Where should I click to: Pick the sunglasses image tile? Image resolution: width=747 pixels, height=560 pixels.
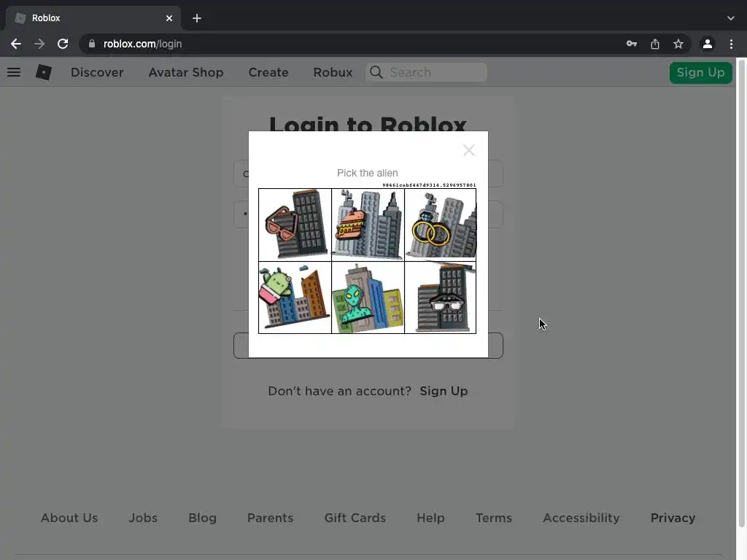pyautogui.click(x=295, y=225)
